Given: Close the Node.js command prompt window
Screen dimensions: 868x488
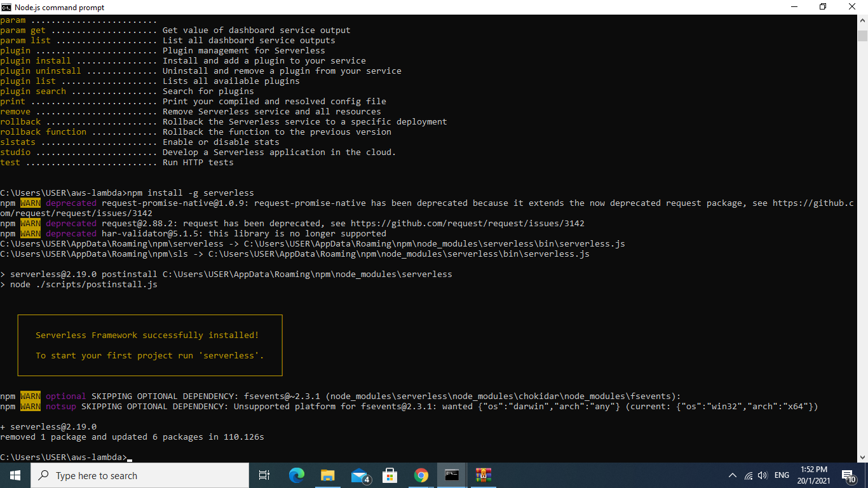Looking at the screenshot, I should tap(853, 7).
